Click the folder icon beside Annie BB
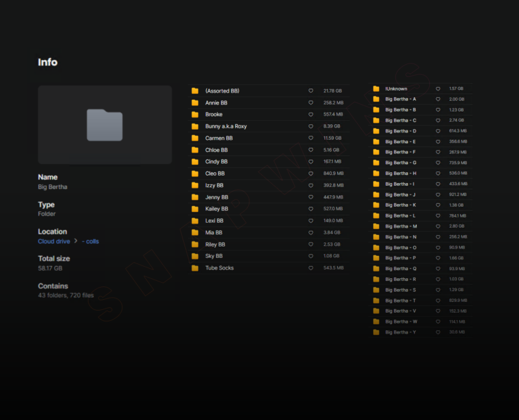This screenshot has height=420, width=519. coord(195,103)
